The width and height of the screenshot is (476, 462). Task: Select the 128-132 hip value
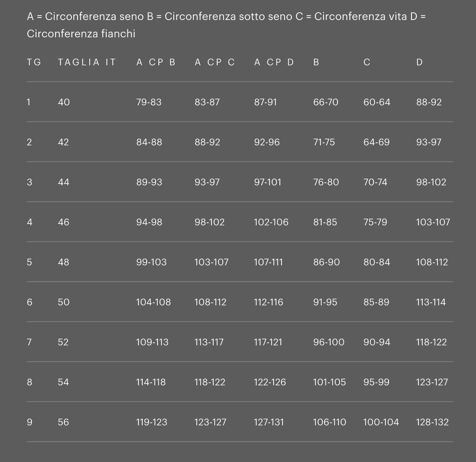tap(432, 422)
